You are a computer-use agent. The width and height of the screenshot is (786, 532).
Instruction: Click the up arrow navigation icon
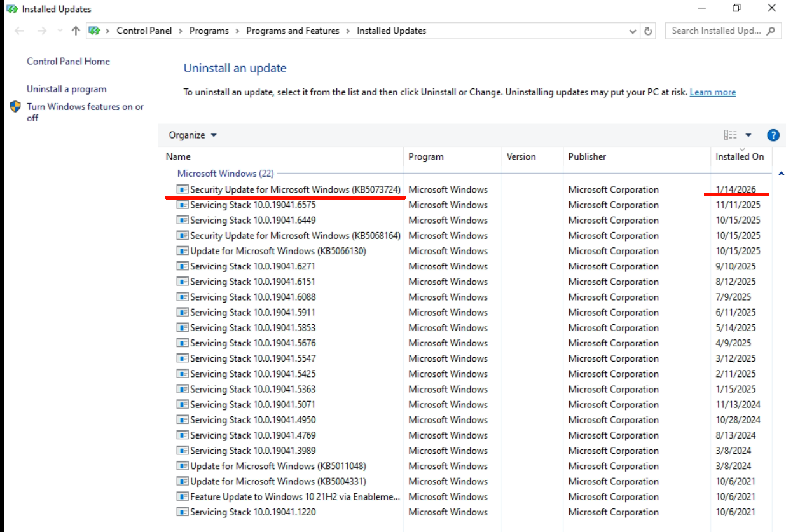pyautogui.click(x=76, y=31)
